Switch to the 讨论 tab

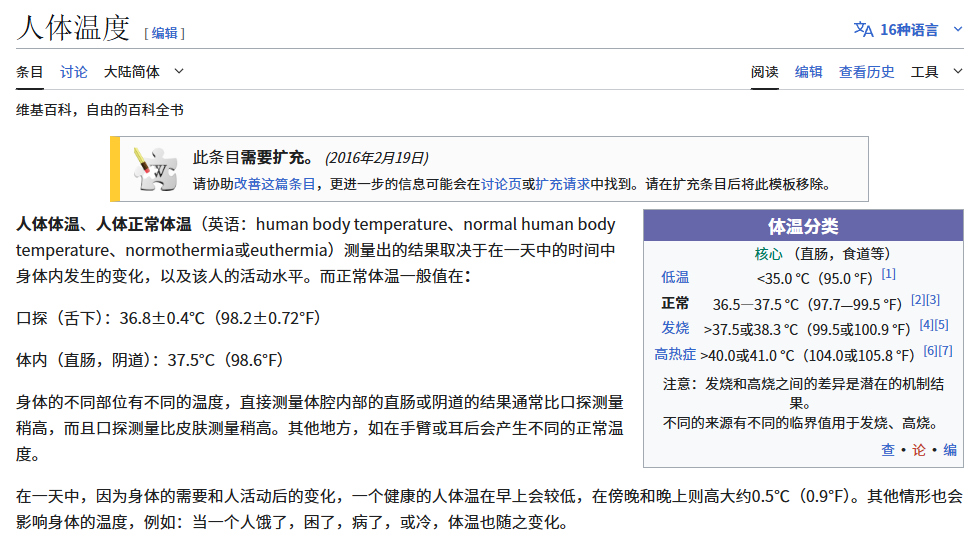coord(74,72)
